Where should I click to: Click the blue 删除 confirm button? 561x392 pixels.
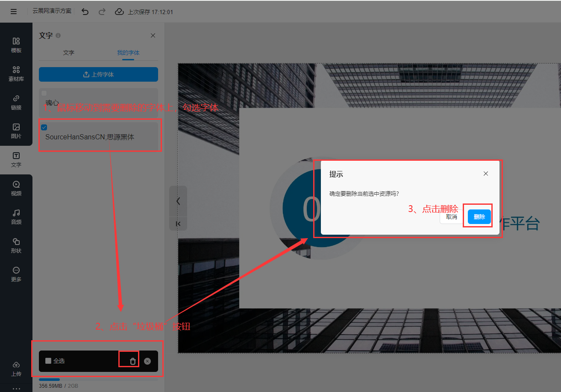click(x=479, y=217)
